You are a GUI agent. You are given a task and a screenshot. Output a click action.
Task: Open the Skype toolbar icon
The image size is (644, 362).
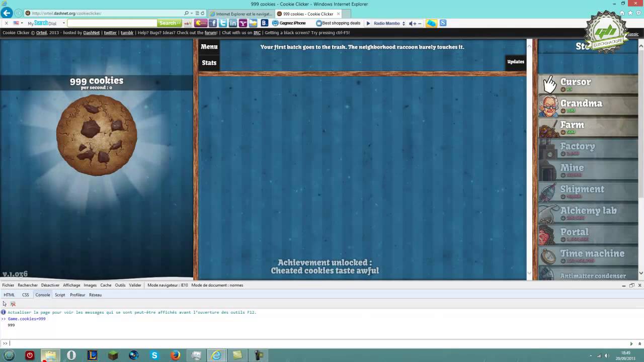click(x=443, y=23)
